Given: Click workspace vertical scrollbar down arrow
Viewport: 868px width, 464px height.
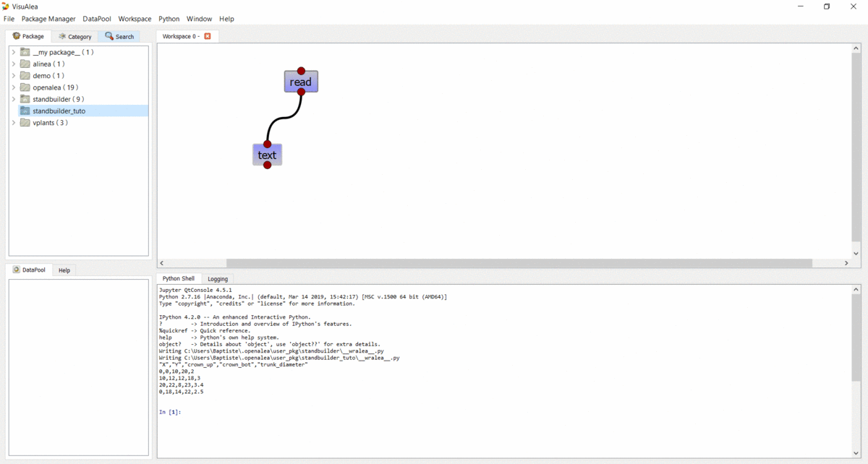Looking at the screenshot, I should [856, 254].
